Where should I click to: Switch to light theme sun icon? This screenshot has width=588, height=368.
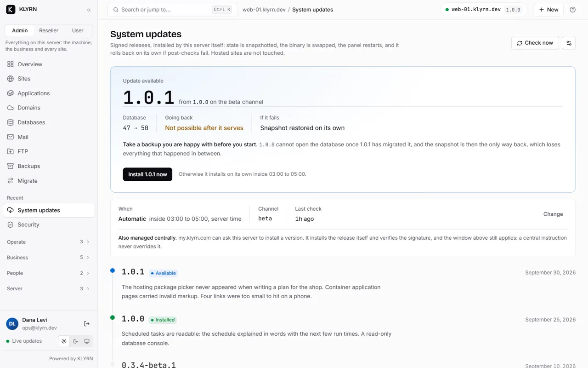point(64,341)
